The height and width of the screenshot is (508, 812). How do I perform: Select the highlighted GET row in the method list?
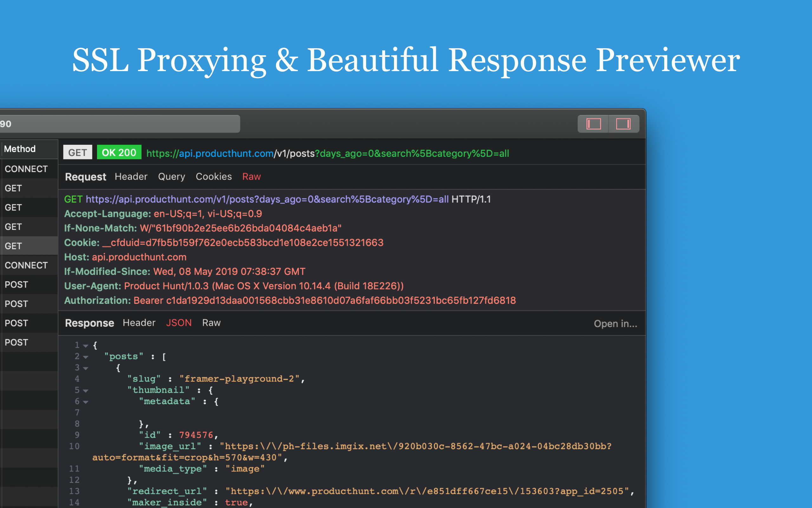coord(29,246)
